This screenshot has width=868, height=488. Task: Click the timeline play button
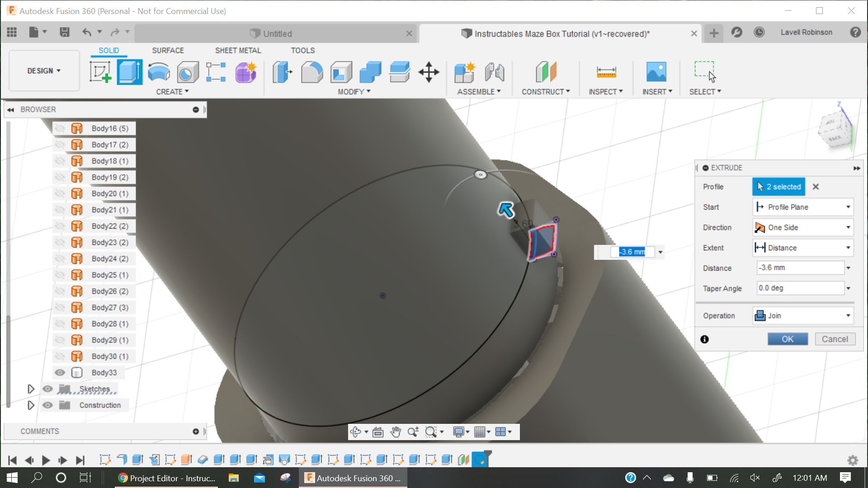(x=46, y=460)
